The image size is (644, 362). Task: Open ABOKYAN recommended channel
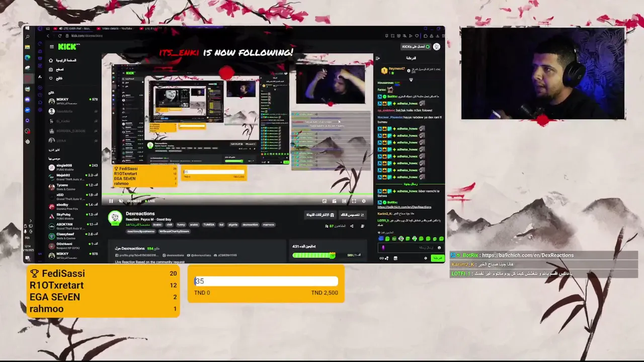[73, 226]
